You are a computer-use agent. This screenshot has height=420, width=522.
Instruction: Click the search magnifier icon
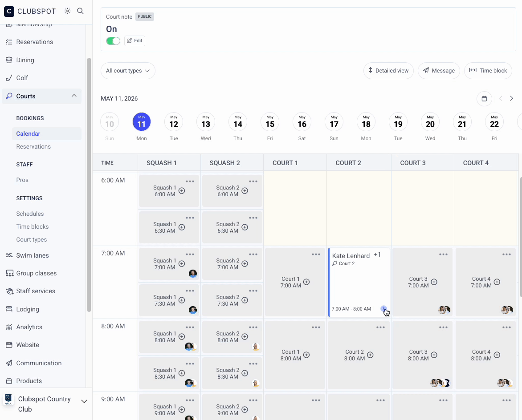pyautogui.click(x=80, y=11)
